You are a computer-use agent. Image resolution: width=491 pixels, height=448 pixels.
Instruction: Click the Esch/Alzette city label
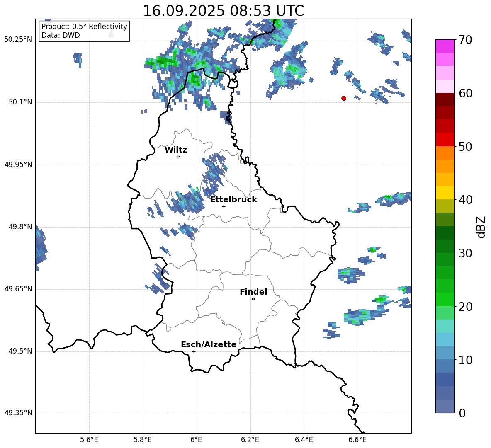[x=209, y=344]
